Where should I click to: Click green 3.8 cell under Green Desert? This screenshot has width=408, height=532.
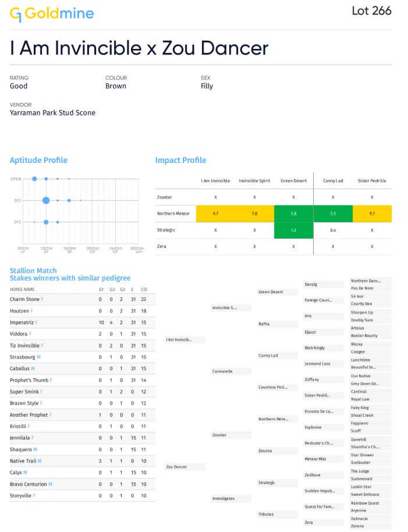(x=294, y=214)
